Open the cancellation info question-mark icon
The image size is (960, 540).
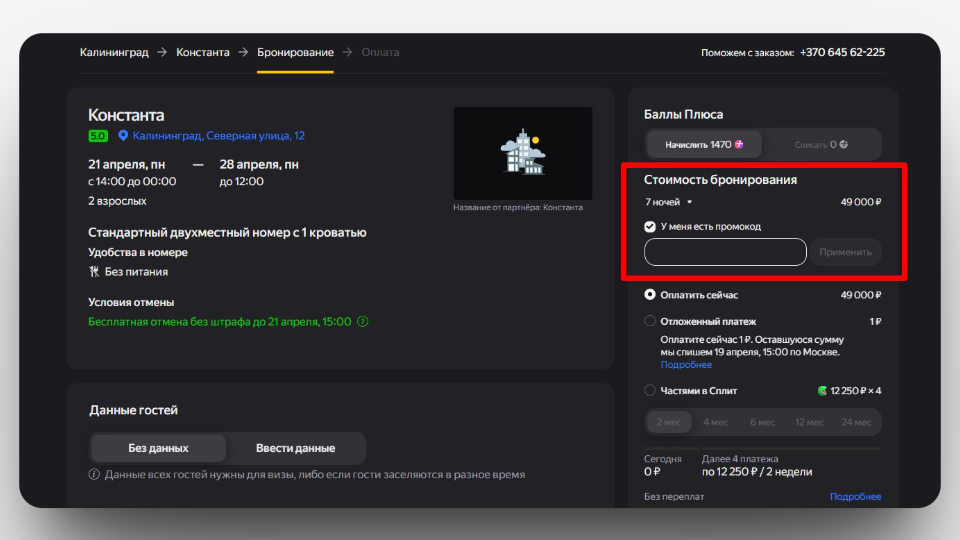[362, 321]
